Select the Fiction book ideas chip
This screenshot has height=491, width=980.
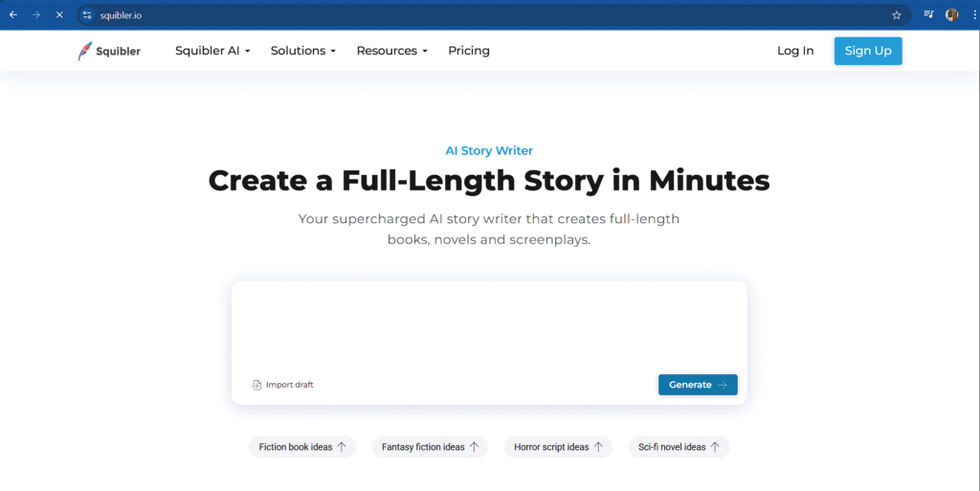(302, 447)
